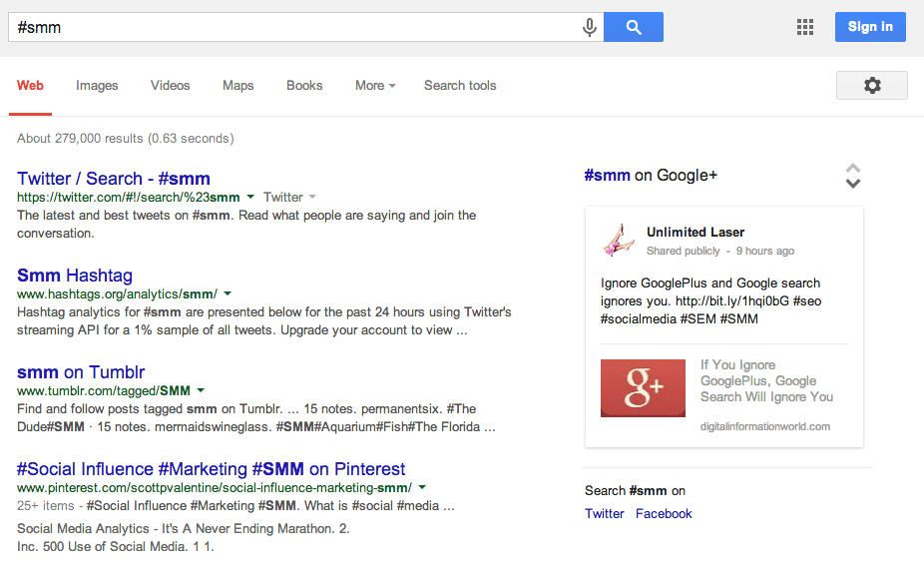The height and width of the screenshot is (570, 924).
Task: Search #smm on Twitter link
Action: (604, 513)
